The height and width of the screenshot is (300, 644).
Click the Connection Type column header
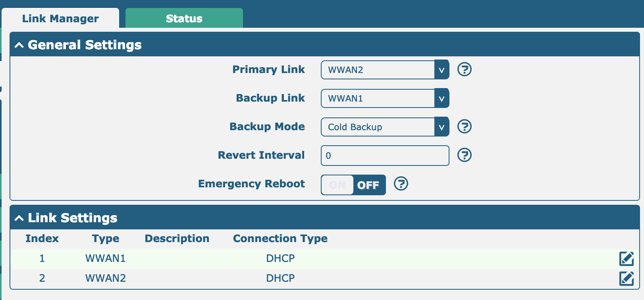click(x=280, y=238)
